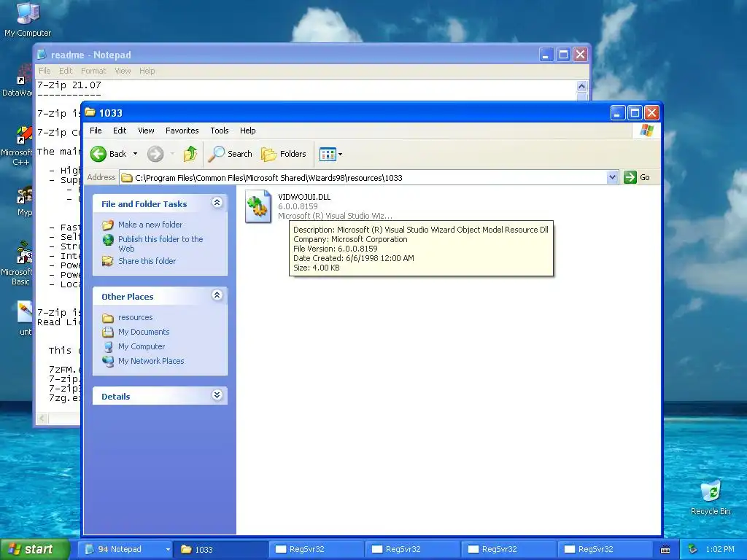Click the Windows flag logo in 1033 window
This screenshot has width=747, height=560.
[646, 131]
